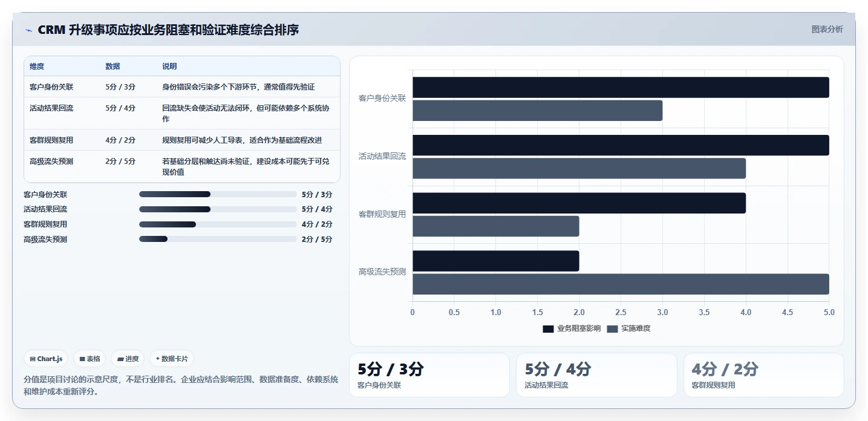Viewport: 868px width, 421px height.
Task: Click the 说明 column header
Action: click(x=169, y=67)
